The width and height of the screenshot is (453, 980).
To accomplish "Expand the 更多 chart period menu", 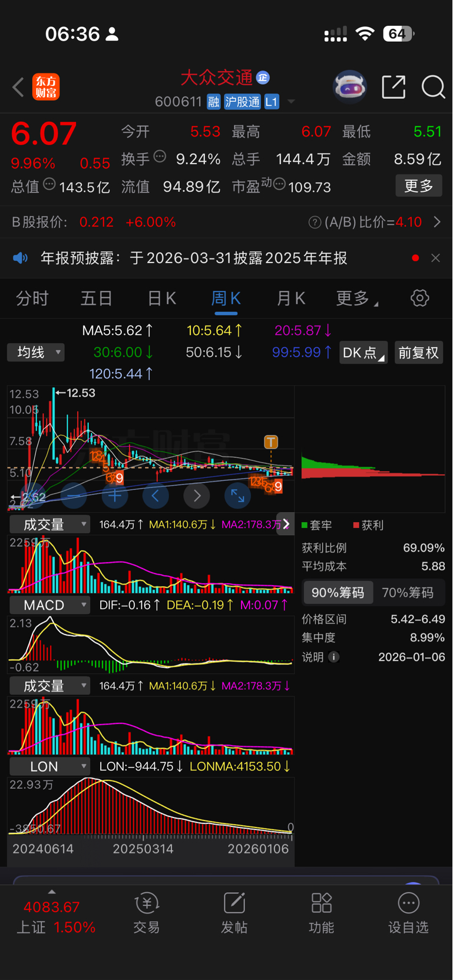I will 357,298.
